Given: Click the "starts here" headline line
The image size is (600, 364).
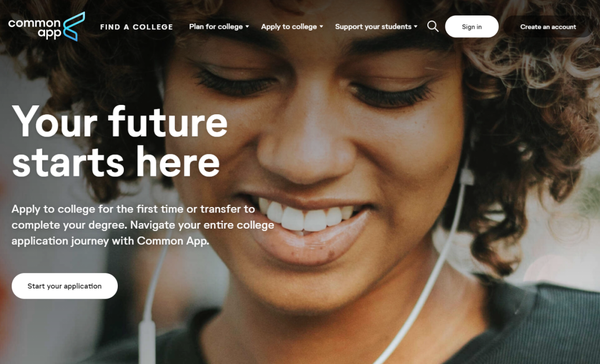Looking at the screenshot, I should click(x=116, y=162).
